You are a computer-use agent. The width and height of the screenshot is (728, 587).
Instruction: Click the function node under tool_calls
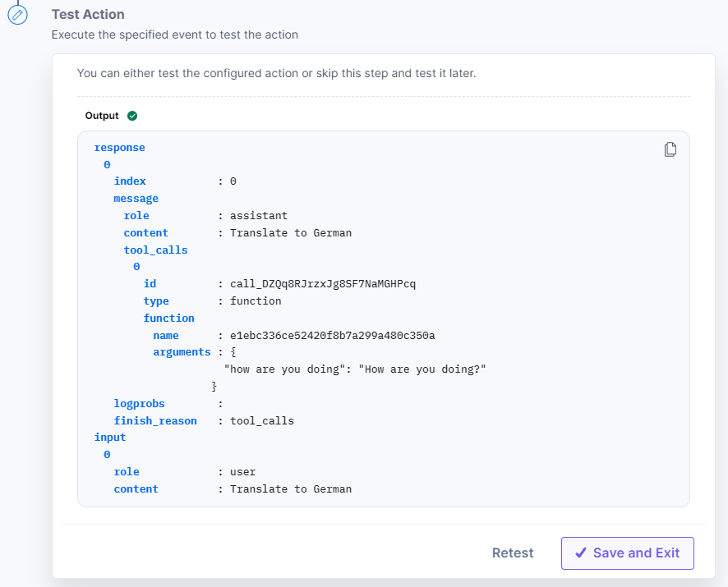(169, 318)
